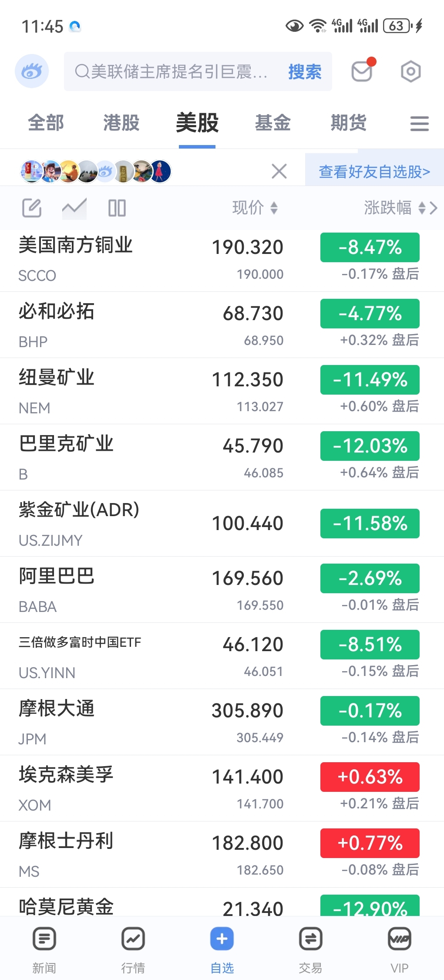Expand more columns with right chevron
Viewport: 444px width, 980px height.
pos(434,208)
